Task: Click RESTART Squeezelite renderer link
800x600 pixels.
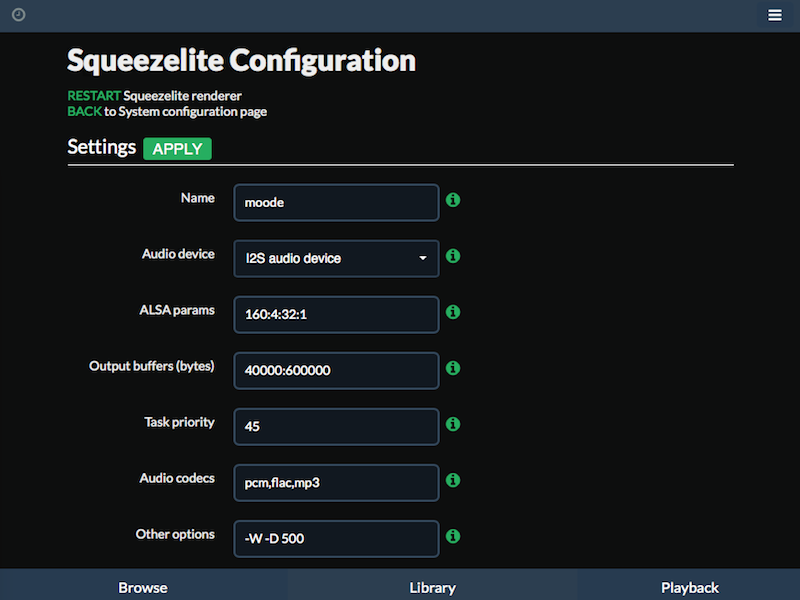Action: 155,96
